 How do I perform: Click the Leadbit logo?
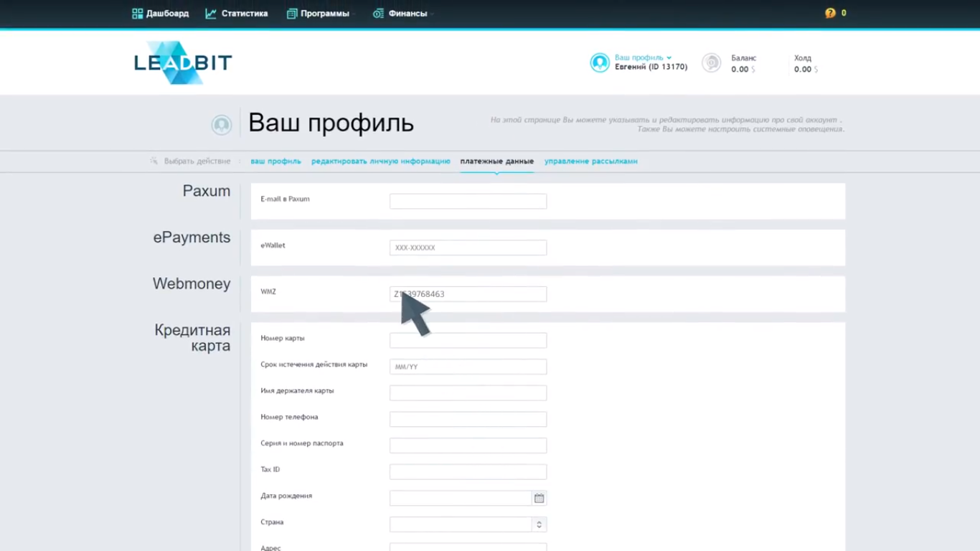point(182,62)
